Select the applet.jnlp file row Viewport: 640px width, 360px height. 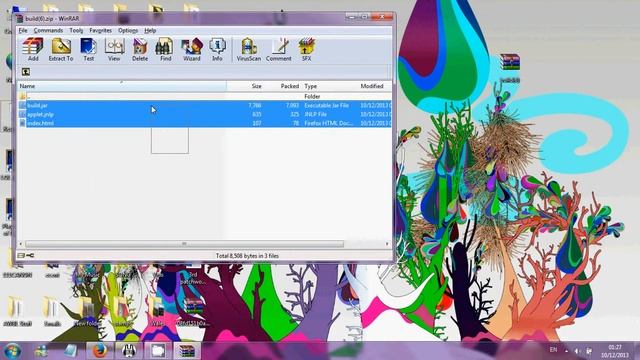pyautogui.click(x=204, y=114)
